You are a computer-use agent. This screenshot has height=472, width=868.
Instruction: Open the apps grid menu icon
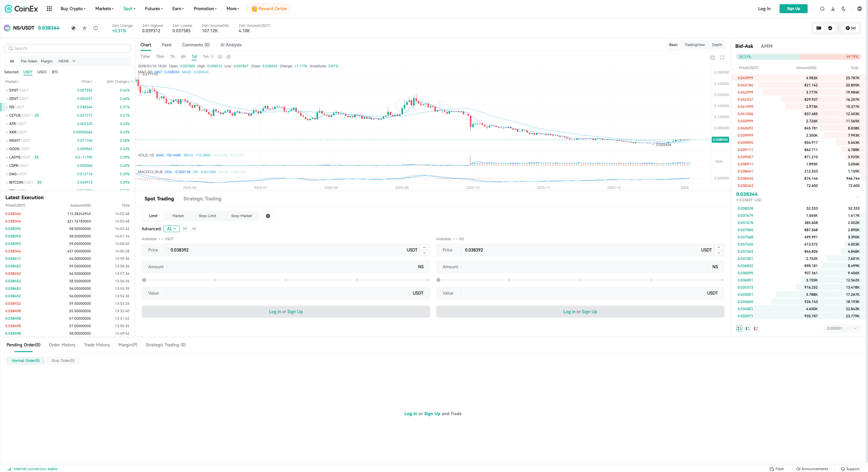49,9
